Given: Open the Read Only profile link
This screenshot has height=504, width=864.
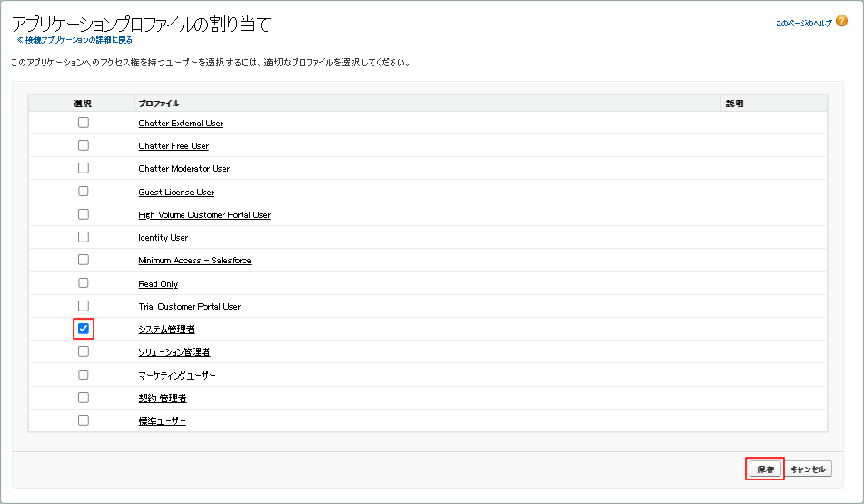Looking at the screenshot, I should (158, 284).
